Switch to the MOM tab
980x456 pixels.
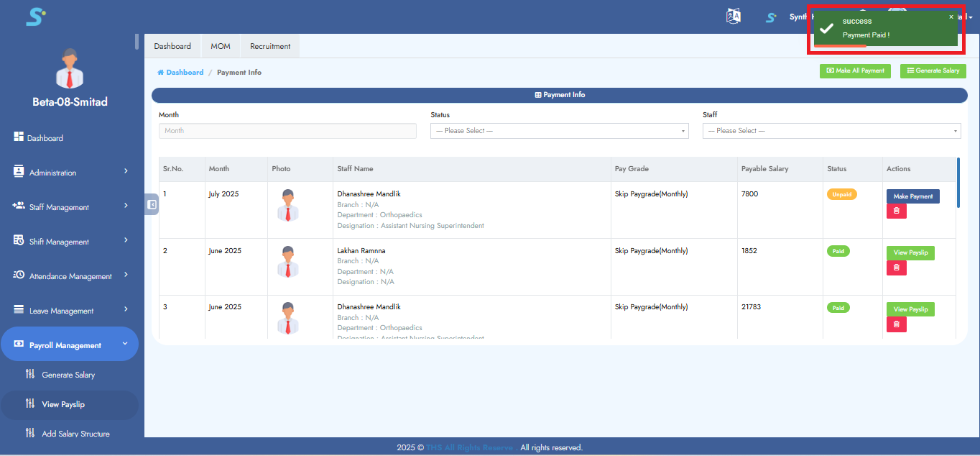click(x=221, y=46)
